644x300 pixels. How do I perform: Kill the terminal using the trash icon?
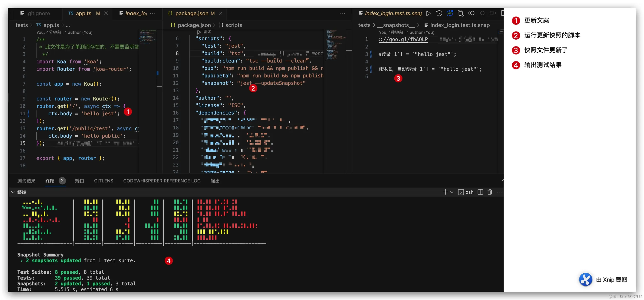[x=490, y=192]
